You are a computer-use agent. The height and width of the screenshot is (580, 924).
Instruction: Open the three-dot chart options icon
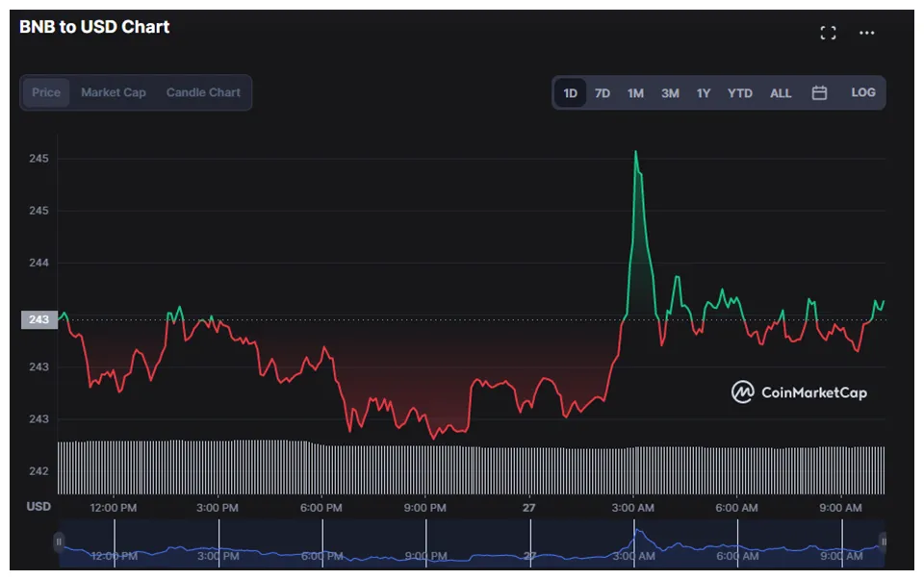click(x=866, y=32)
